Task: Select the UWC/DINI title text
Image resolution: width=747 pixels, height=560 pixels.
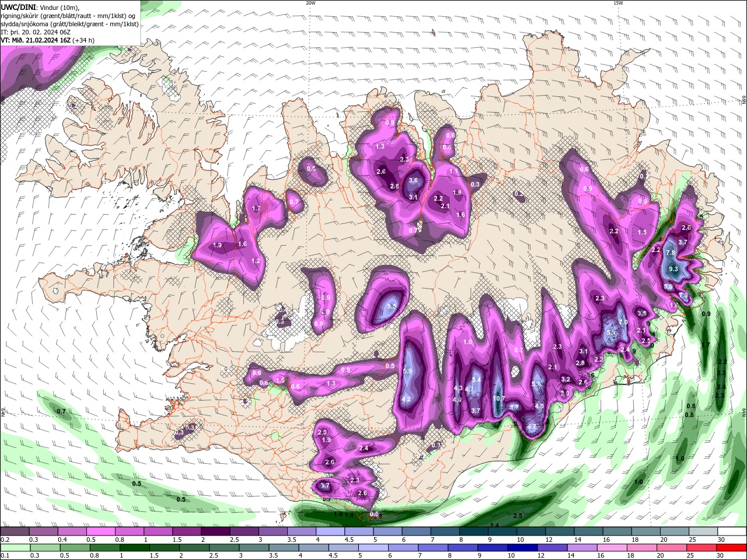Action: click(x=18, y=6)
